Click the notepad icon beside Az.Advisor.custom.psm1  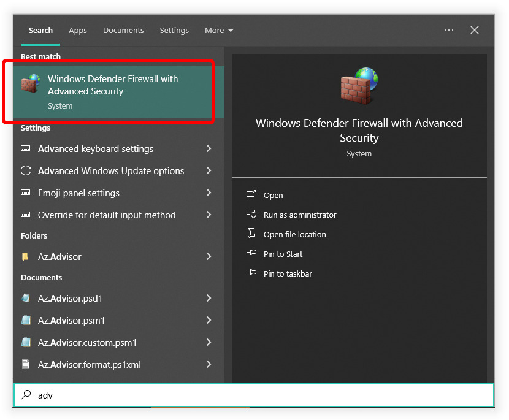pyautogui.click(x=26, y=342)
